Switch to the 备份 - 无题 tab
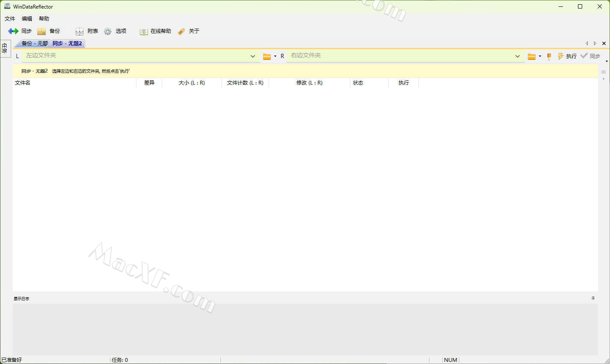 (x=34, y=44)
